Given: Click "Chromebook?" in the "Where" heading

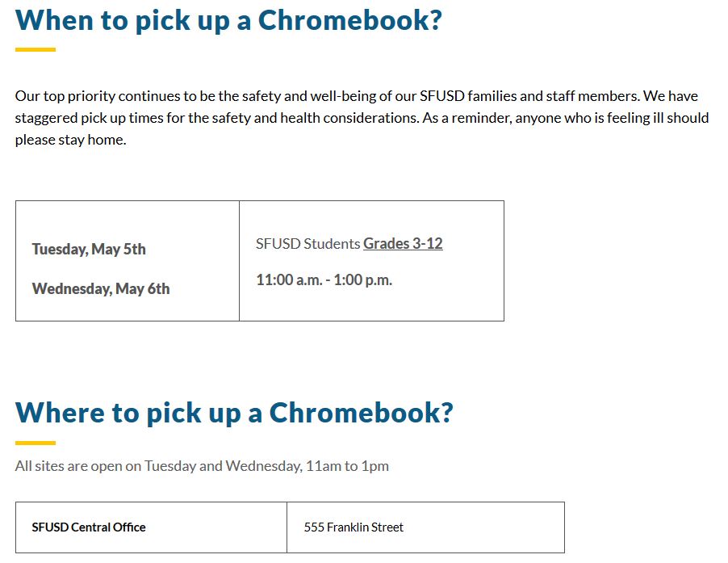Looking at the screenshot, I should click(361, 412).
